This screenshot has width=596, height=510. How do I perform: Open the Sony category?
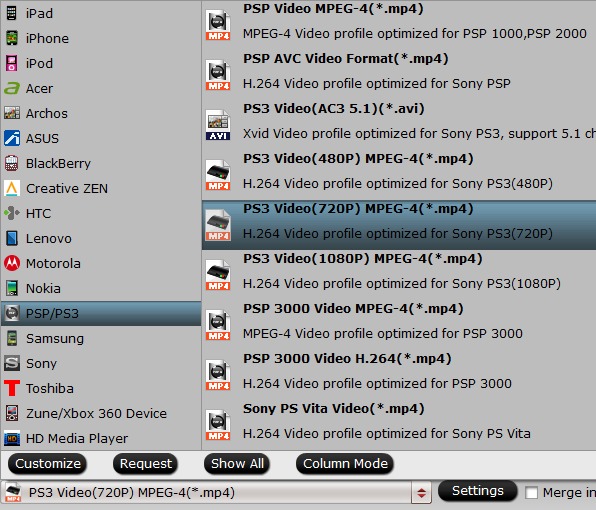tap(101, 363)
